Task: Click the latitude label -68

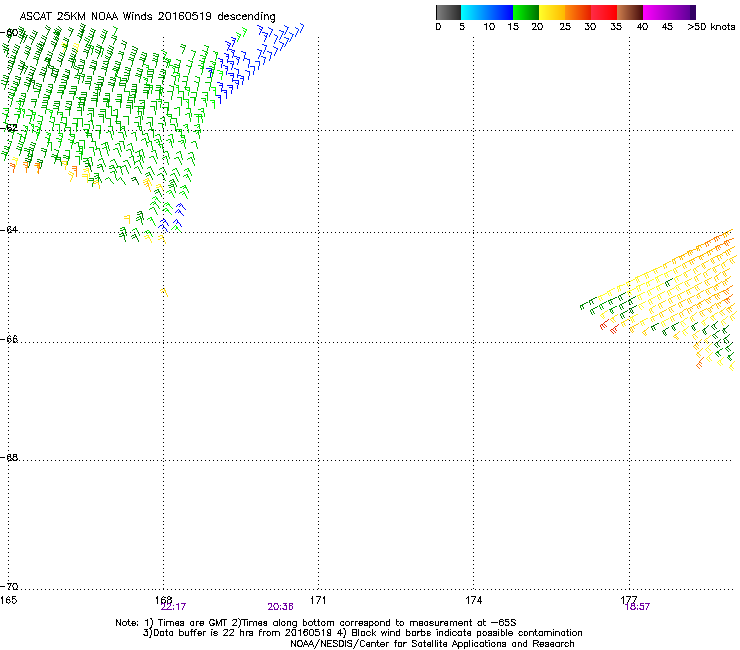Action: (x=9, y=457)
